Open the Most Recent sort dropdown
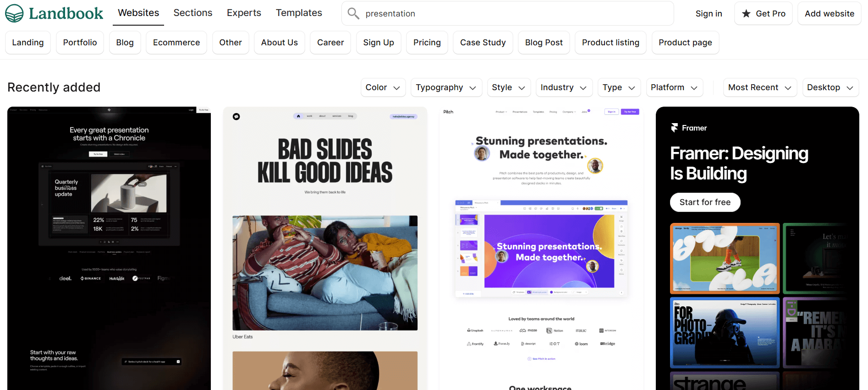Viewport: 868px width, 390px height. [760, 87]
